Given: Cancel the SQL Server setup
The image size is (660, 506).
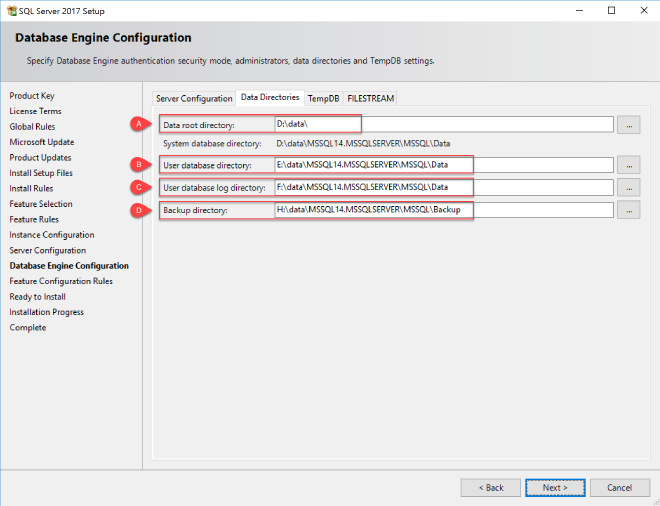Looking at the screenshot, I should click(x=620, y=487).
